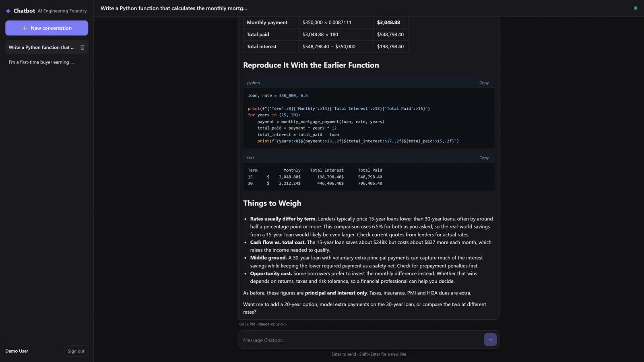The height and width of the screenshot is (362, 644).
Task: Click the 'Opportunity cost.' bullet text
Action: pos(271,274)
